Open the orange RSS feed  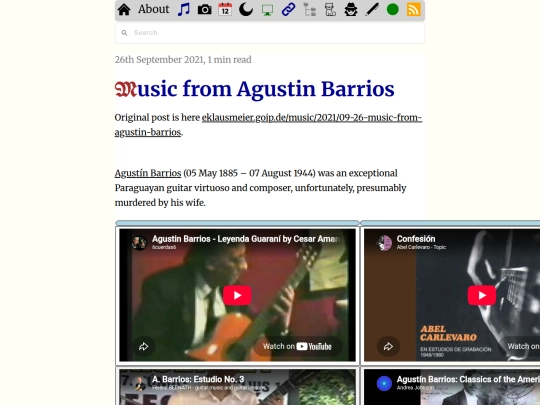point(414,10)
